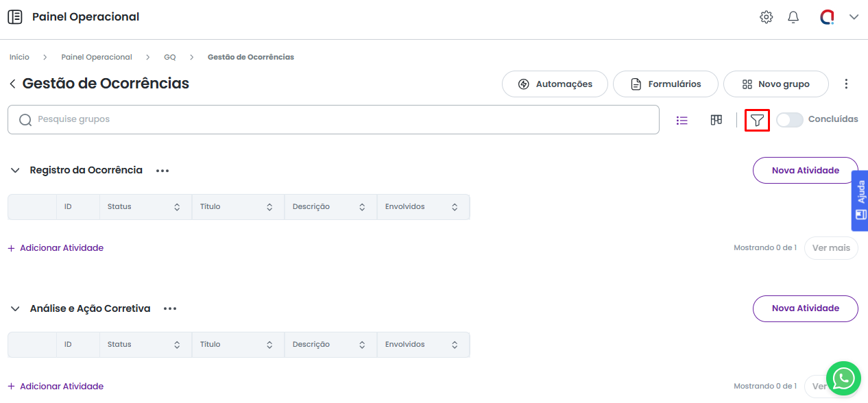
Task: Switch to list view icon
Action: 682,120
